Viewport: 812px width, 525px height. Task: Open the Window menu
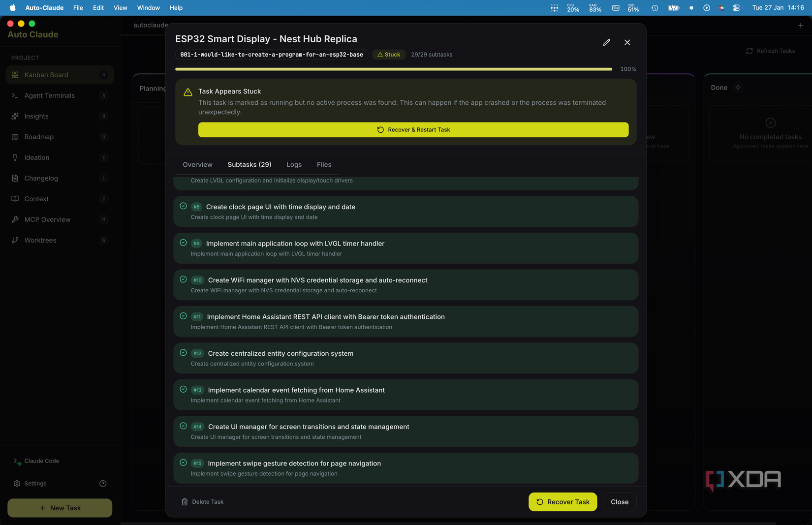149,8
